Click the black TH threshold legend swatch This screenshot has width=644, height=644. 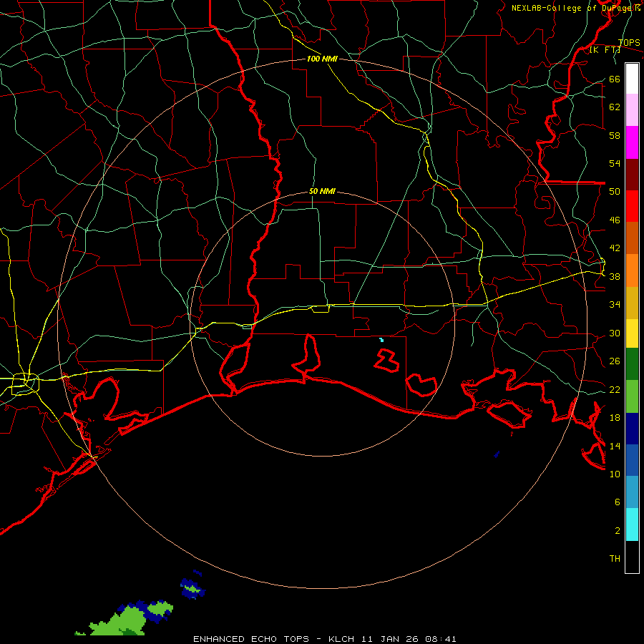click(632, 557)
